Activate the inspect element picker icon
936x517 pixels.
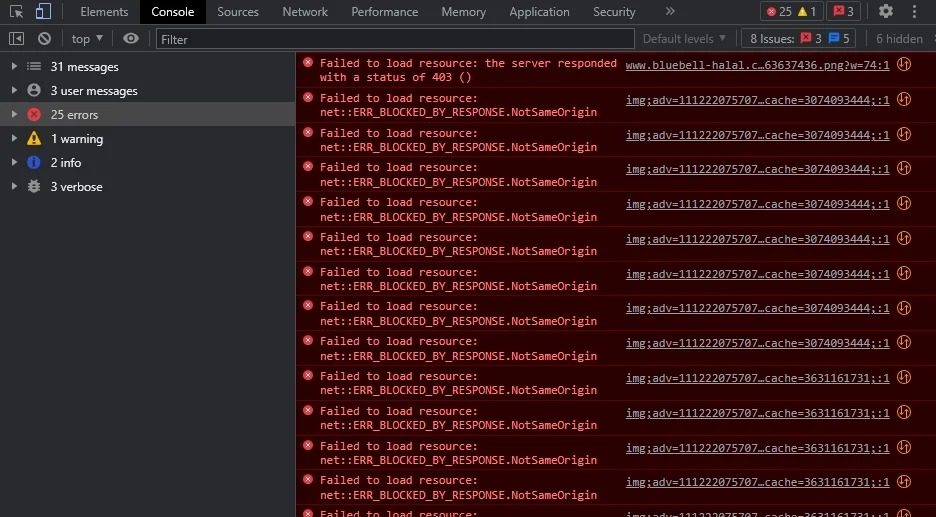[16, 11]
